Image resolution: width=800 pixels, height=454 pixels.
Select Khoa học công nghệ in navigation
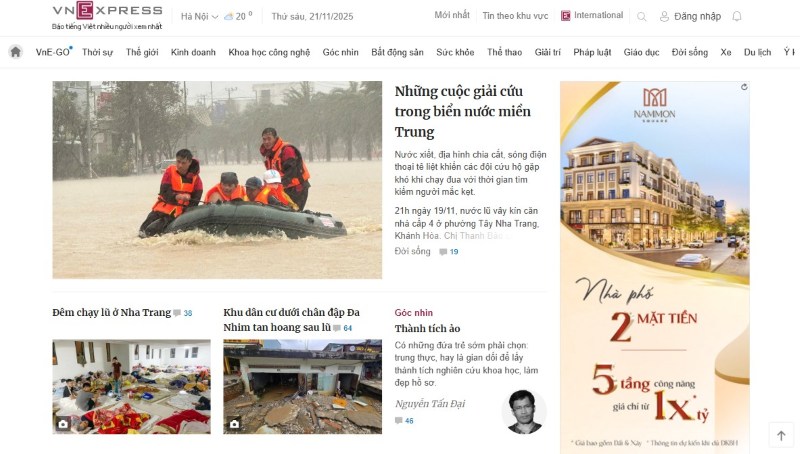(x=269, y=52)
